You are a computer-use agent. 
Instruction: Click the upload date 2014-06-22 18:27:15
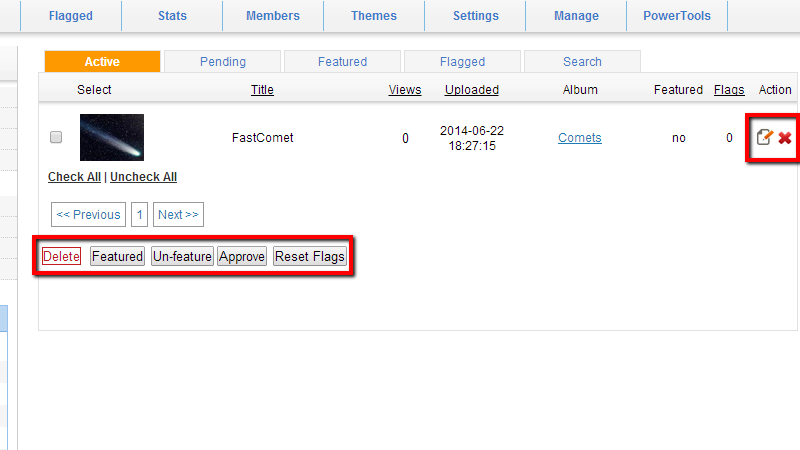[472, 138]
